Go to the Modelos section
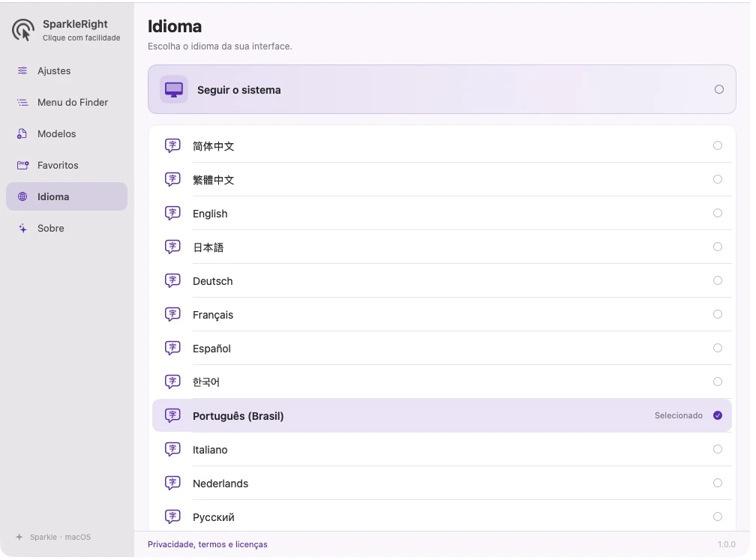This screenshot has width=756, height=560. click(67, 133)
